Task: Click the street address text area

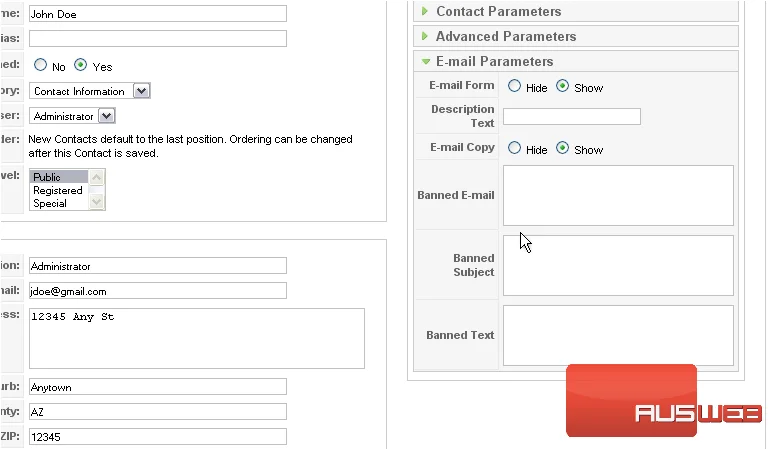Action: (196, 339)
